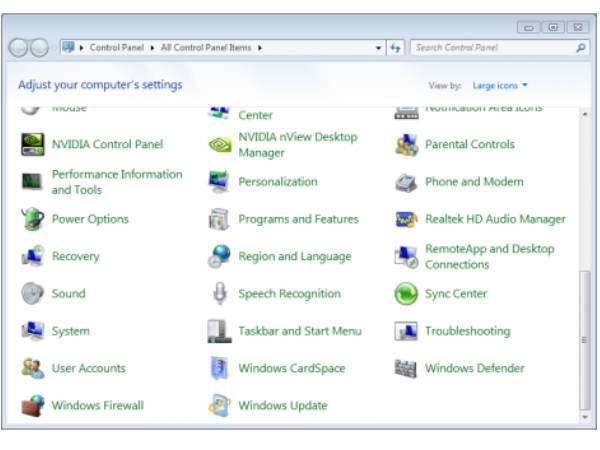Expand the arrow after All Control Panel Items
Image resolution: width=600 pixels, height=450 pixels.
260,48
